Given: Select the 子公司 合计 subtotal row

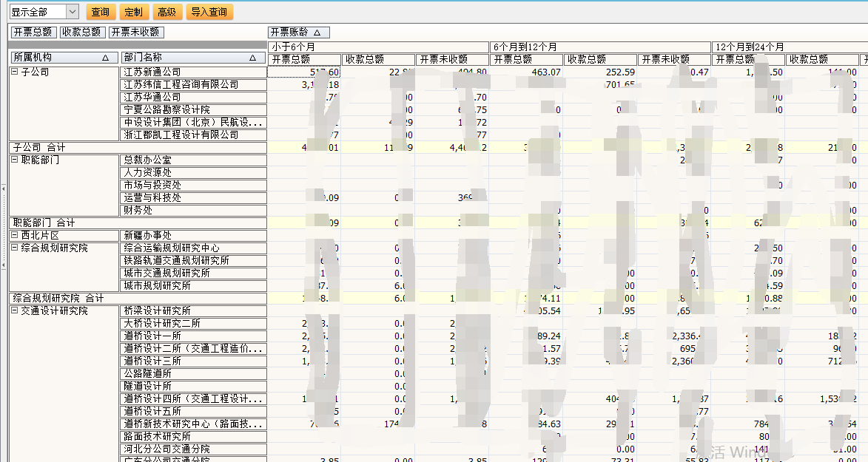Looking at the screenshot, I should pos(138,147).
